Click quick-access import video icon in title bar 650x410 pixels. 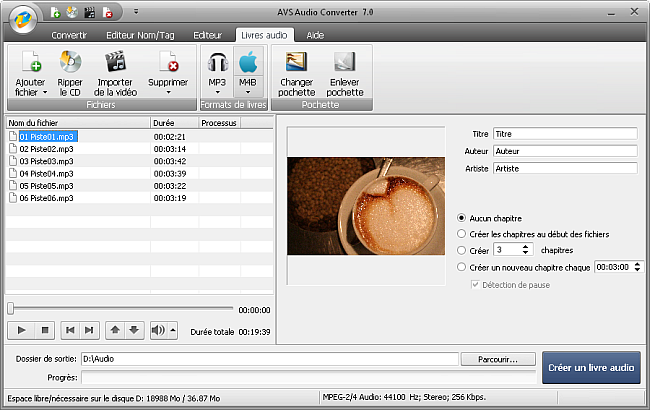click(x=89, y=12)
